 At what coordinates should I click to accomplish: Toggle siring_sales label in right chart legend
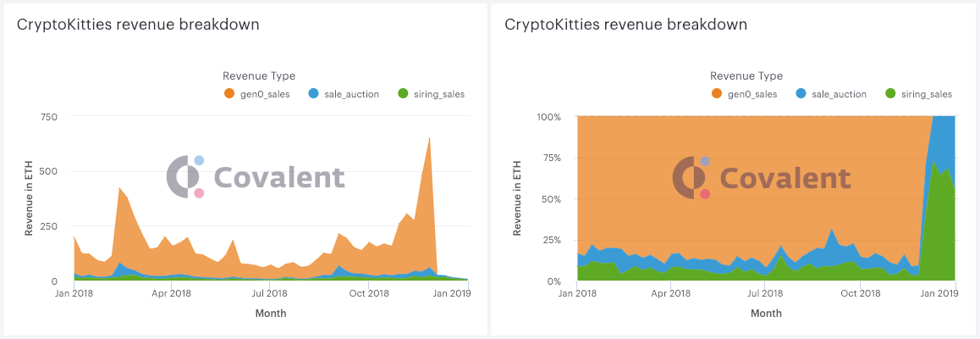926,94
